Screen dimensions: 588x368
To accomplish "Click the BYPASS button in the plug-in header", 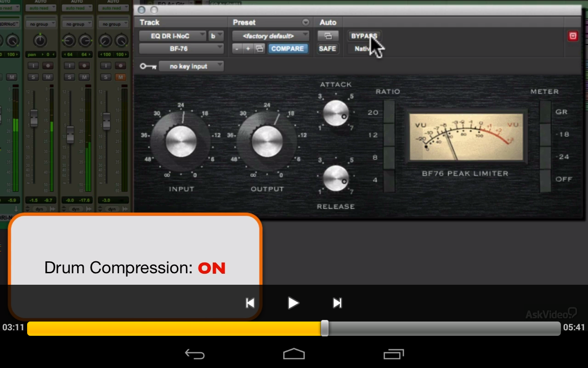I will click(364, 36).
